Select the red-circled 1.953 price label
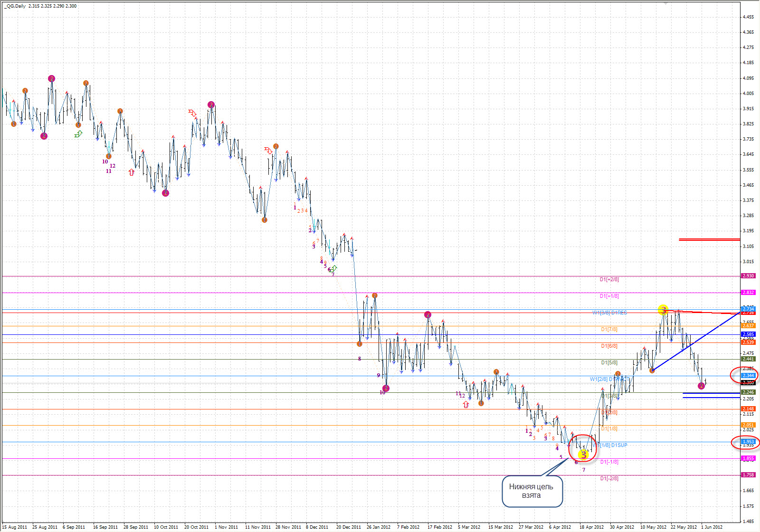Viewport: 760px width, 532px height. click(x=748, y=442)
